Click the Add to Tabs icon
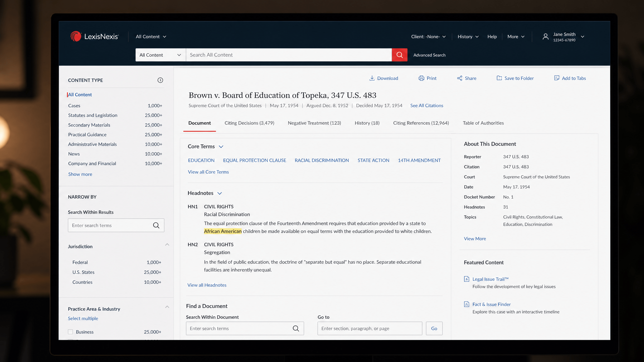 [x=557, y=78]
